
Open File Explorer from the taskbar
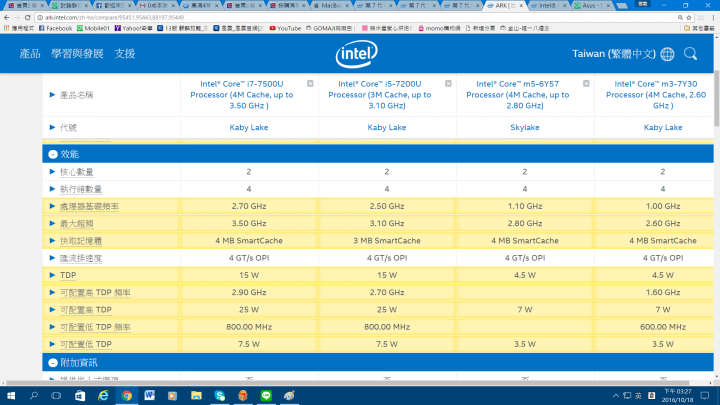[x=196, y=395]
